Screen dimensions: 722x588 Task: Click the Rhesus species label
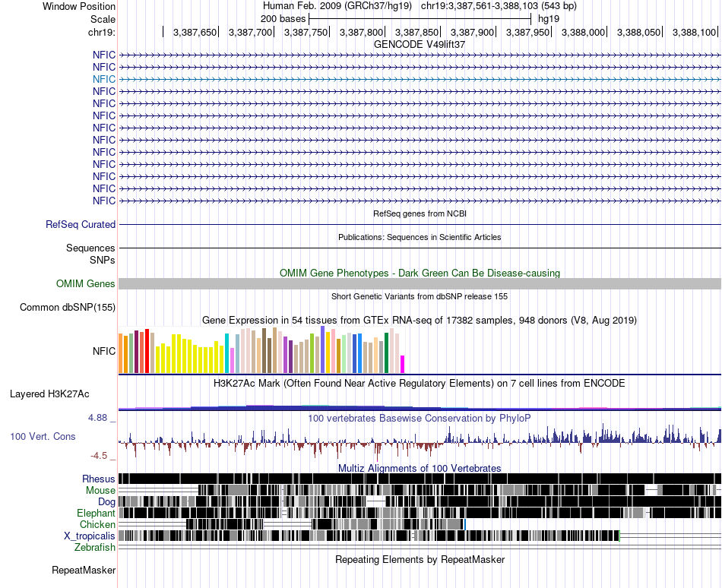point(99,479)
